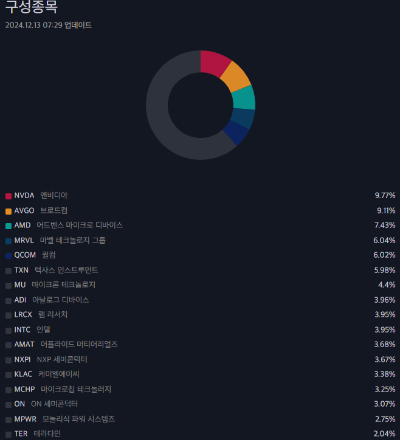Open the AMAT holding entry
400x440 pixels.
point(200,345)
